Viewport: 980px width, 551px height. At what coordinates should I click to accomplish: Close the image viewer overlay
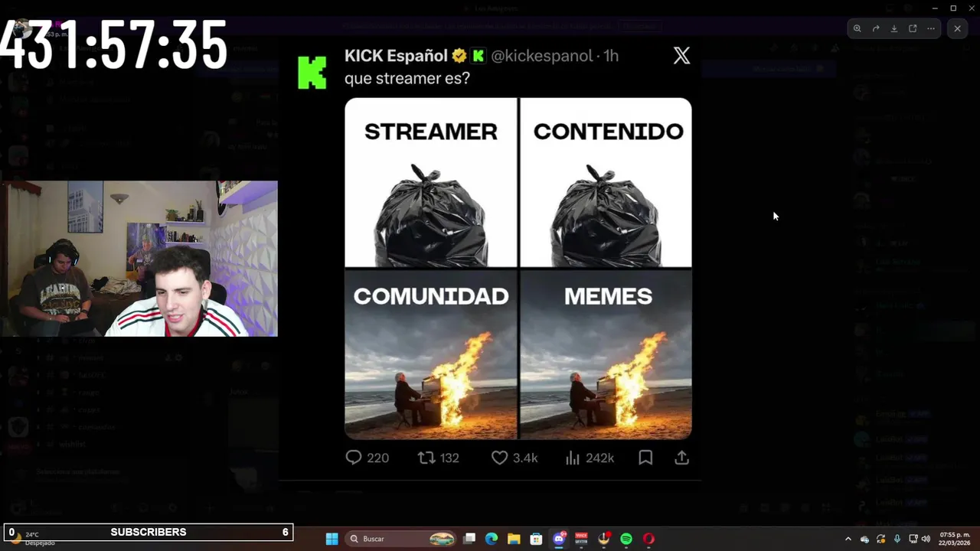coord(957,28)
